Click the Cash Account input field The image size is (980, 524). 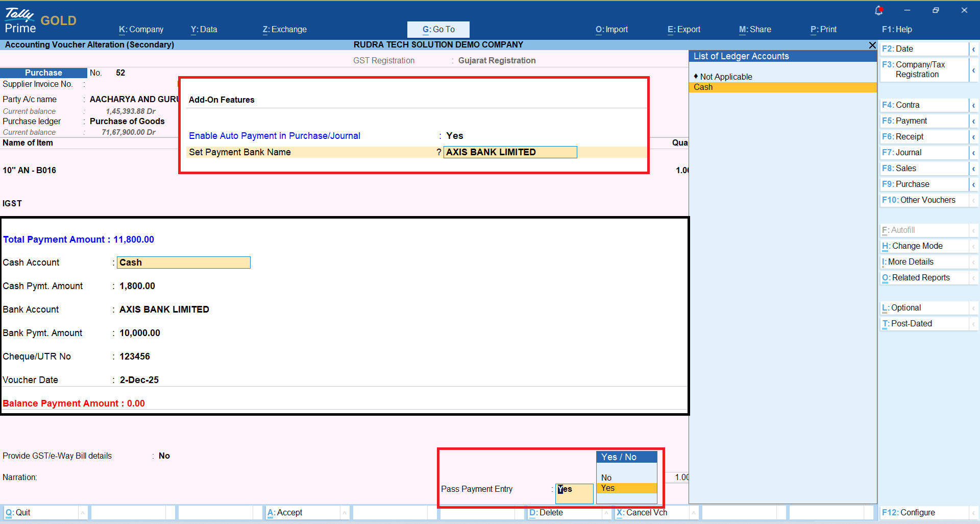183,263
